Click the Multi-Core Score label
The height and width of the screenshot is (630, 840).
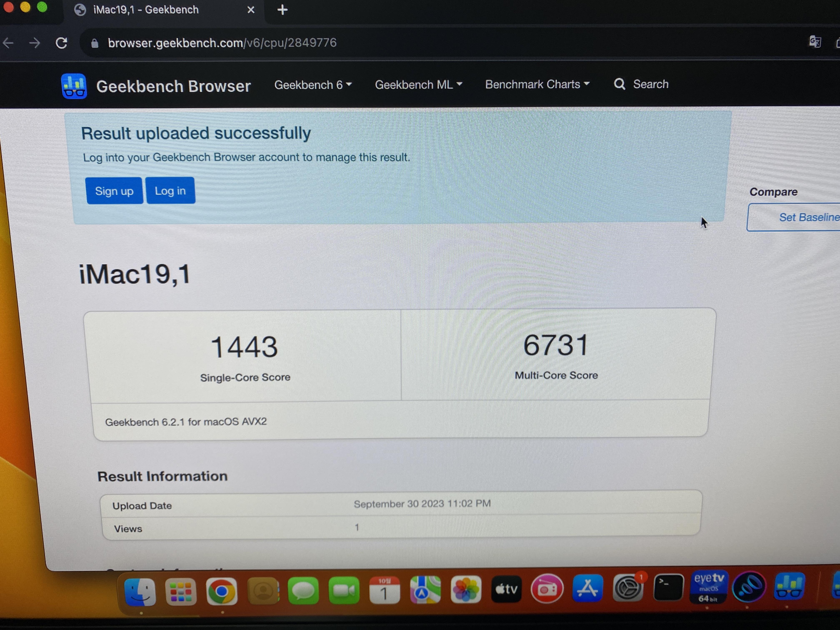coord(556,375)
